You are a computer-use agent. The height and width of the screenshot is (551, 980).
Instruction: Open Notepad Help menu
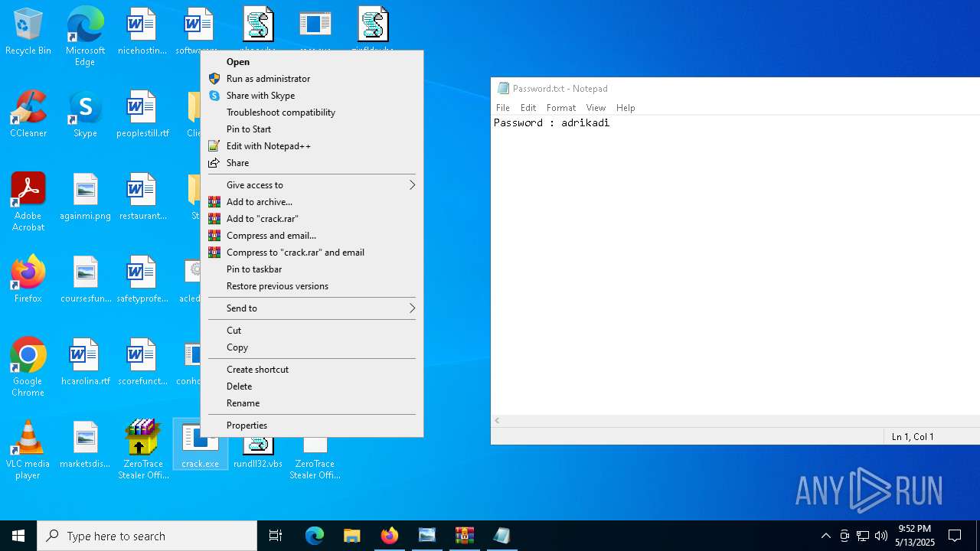pyautogui.click(x=626, y=108)
